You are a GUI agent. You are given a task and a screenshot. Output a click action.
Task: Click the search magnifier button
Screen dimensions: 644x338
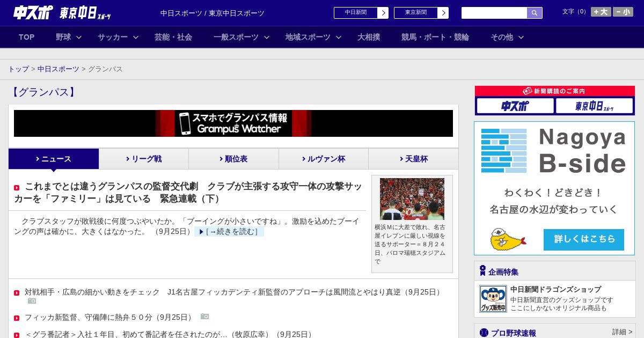click(x=535, y=13)
